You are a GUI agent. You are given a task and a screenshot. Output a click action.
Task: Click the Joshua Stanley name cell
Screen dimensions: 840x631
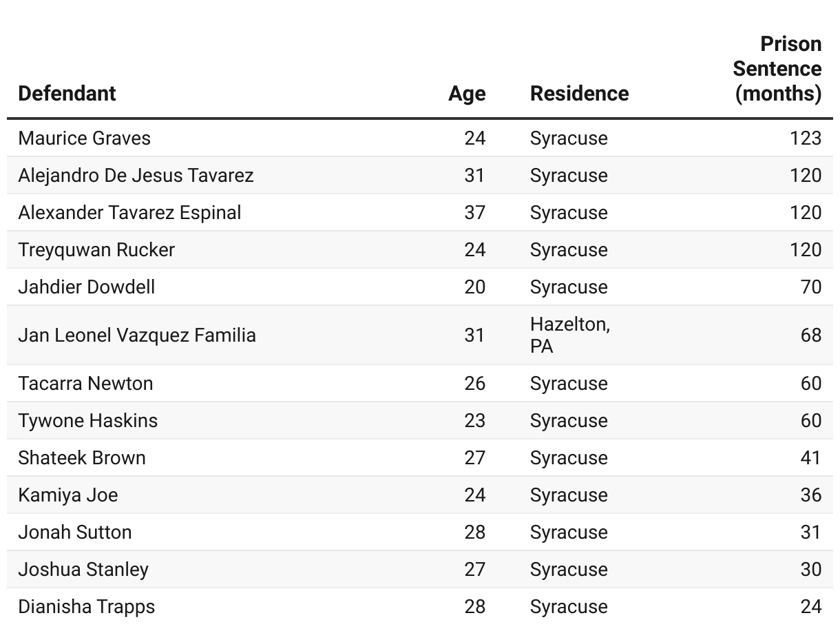(83, 570)
